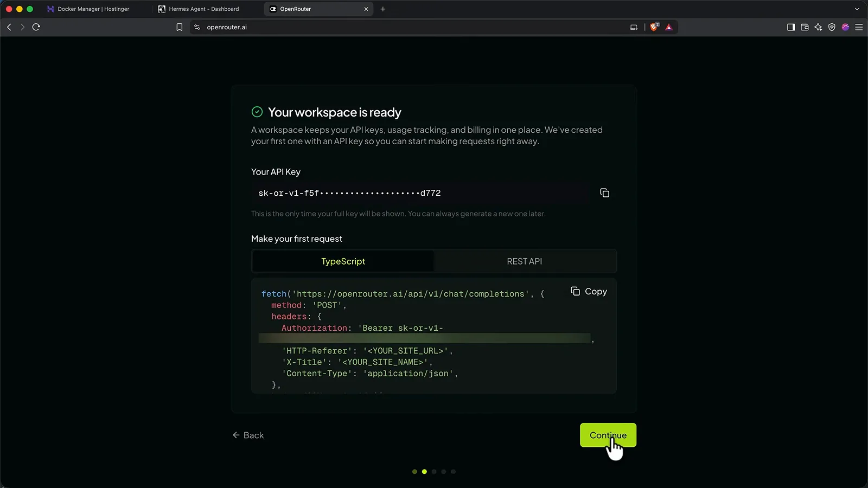Click the 'Your workspace is ready' heading
Image resolution: width=868 pixels, height=488 pixels.
335,112
